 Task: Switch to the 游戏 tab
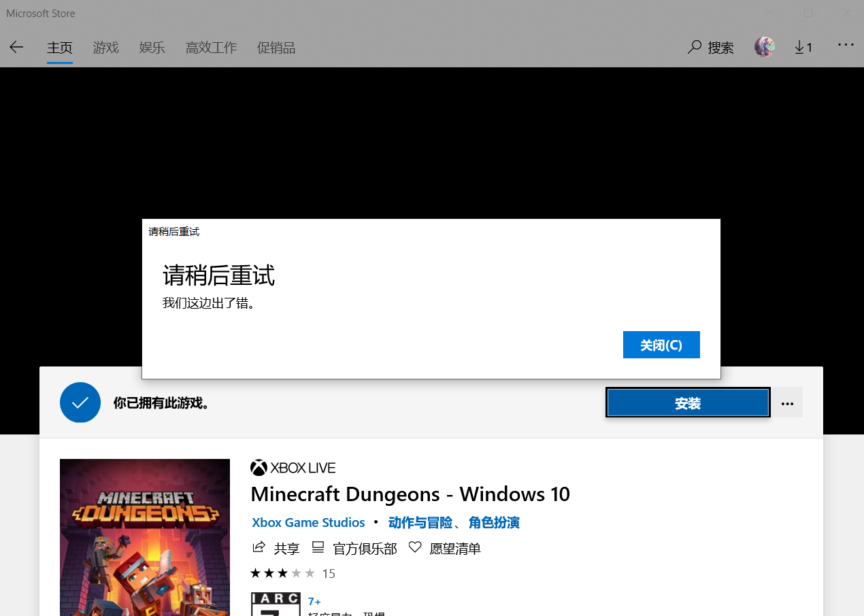pyautogui.click(x=106, y=48)
